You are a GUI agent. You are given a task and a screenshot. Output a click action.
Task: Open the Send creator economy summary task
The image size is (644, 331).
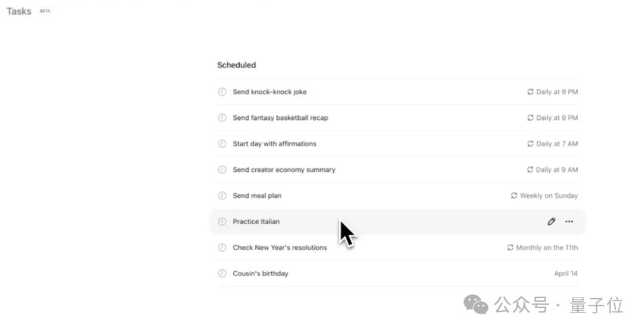284,170
